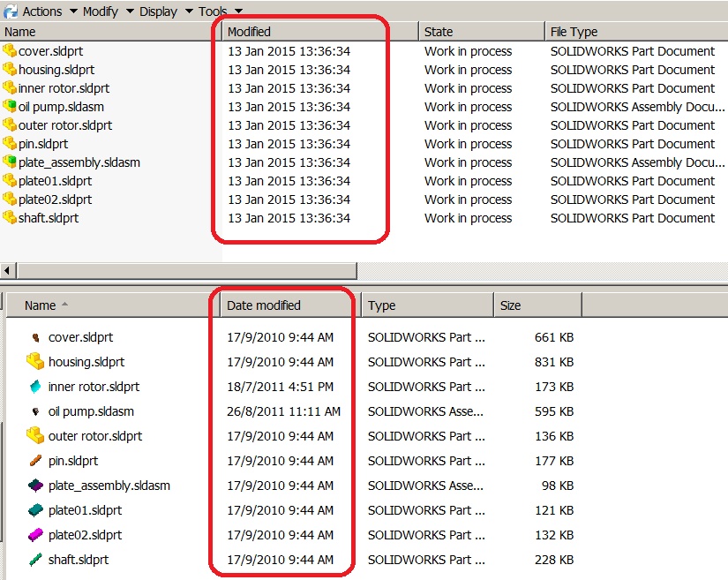Image resolution: width=728 pixels, height=580 pixels.
Task: Click inner rotor.sldprt cyan icon in lower list
Action: (x=35, y=387)
